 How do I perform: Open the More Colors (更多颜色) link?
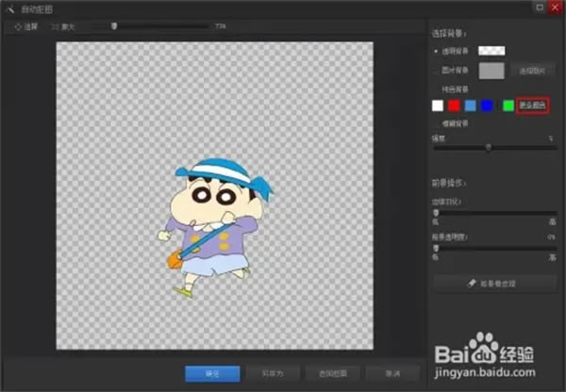(532, 106)
